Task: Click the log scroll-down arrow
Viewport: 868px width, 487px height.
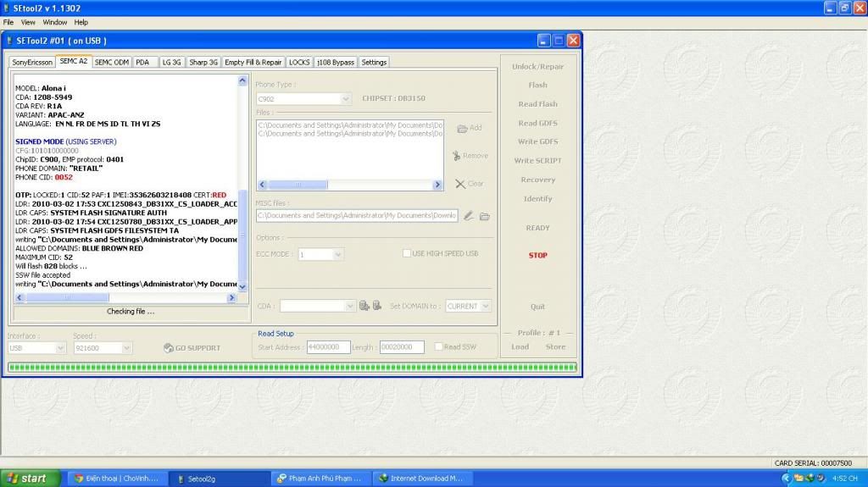Action: pos(242,286)
